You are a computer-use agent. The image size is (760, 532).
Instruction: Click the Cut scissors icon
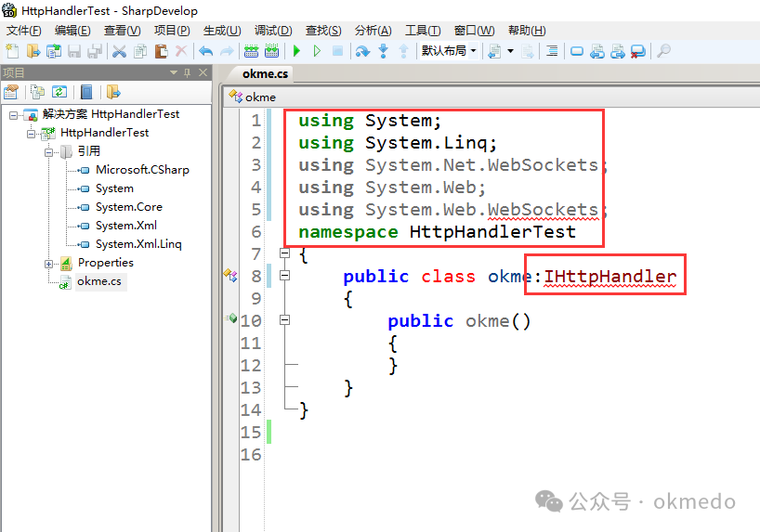(x=119, y=51)
